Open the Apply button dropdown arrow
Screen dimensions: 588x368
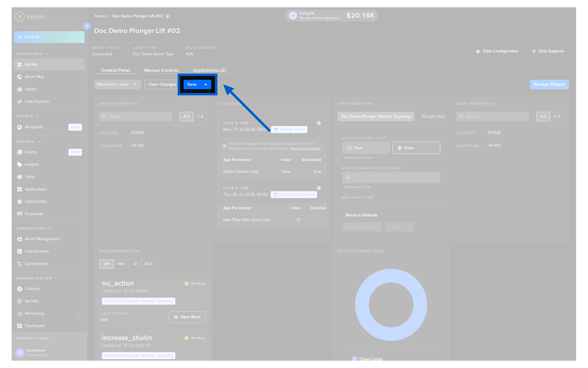click(408, 227)
